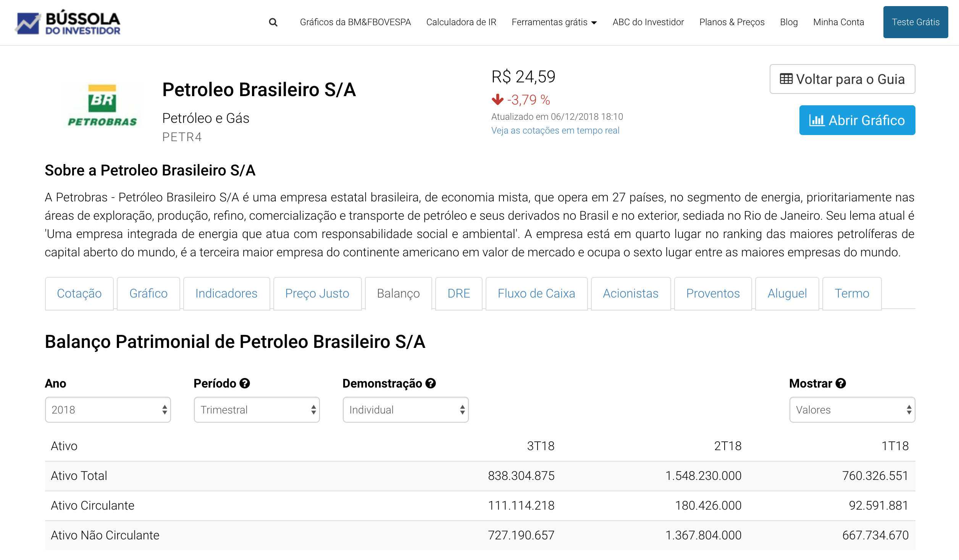Switch to the Proventos tab
This screenshot has height=560, width=959.
click(713, 293)
